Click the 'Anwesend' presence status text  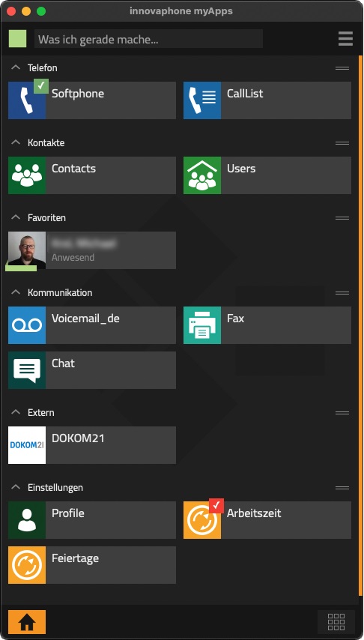tap(73, 258)
